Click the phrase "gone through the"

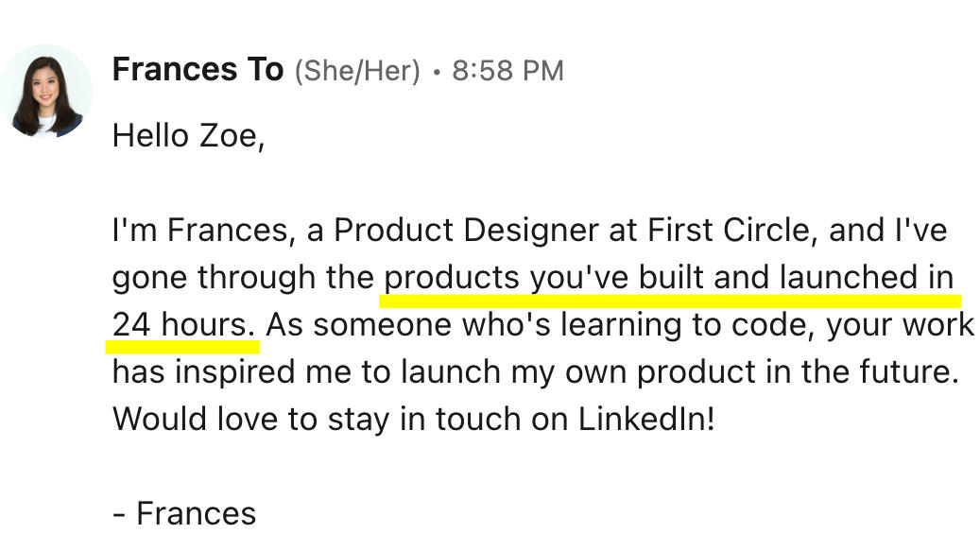[243, 278]
